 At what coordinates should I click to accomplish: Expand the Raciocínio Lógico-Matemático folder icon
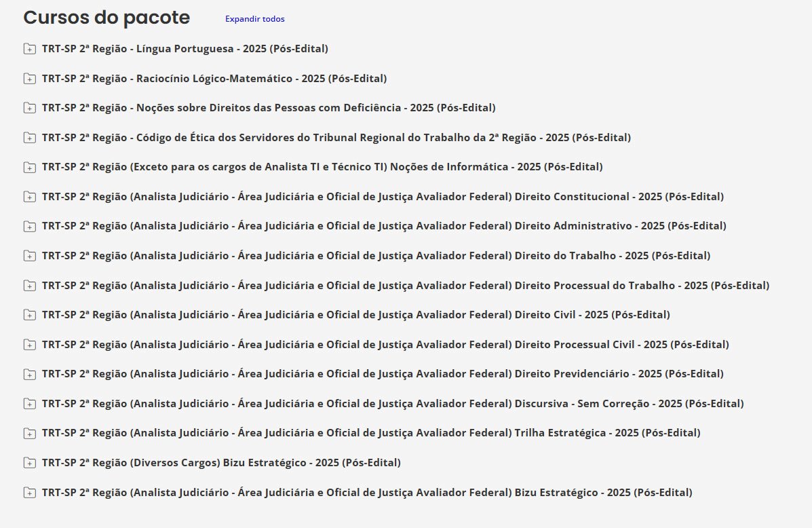(x=29, y=79)
